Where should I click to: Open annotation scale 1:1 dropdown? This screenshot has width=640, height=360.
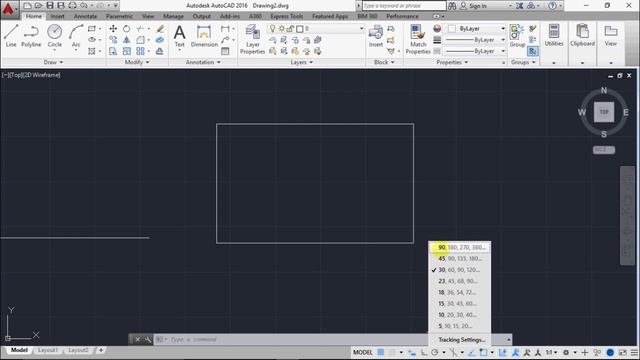(551, 352)
